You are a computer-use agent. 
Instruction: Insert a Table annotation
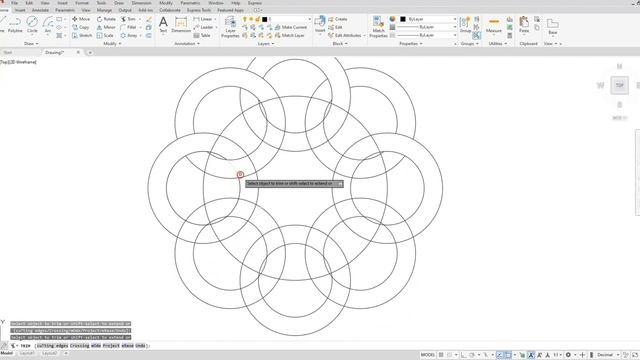[x=202, y=36]
